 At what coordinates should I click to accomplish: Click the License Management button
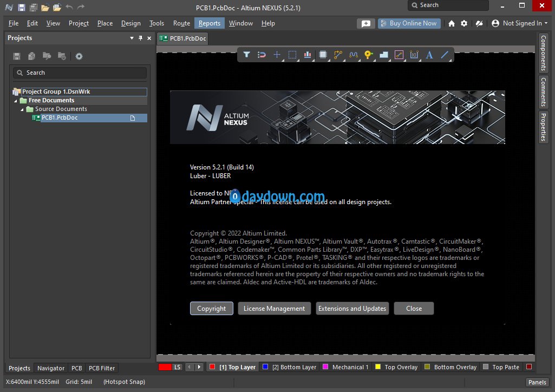(274, 309)
